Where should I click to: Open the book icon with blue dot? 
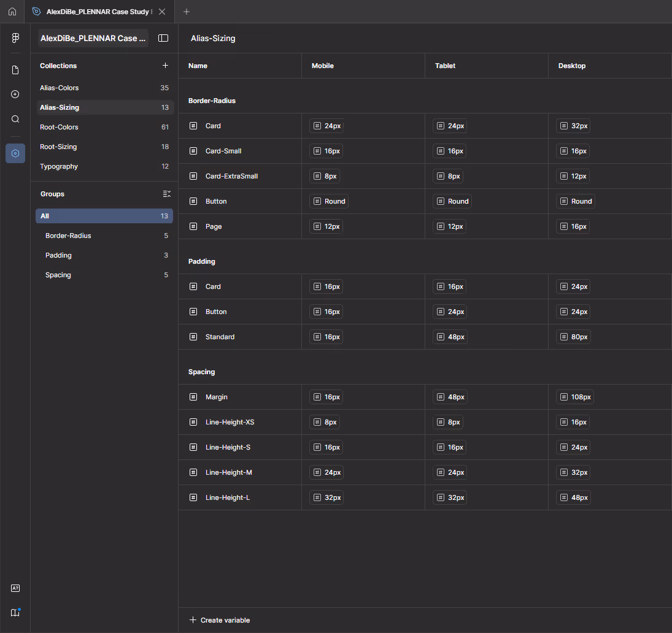pos(15,612)
